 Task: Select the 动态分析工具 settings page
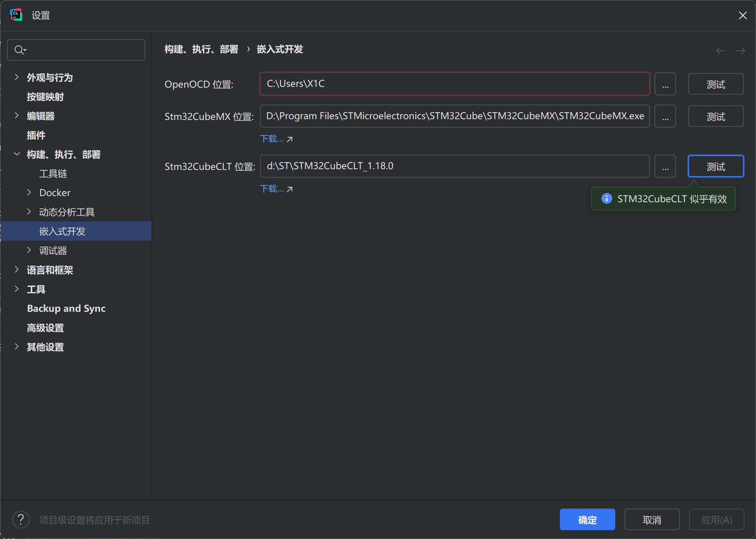(67, 212)
